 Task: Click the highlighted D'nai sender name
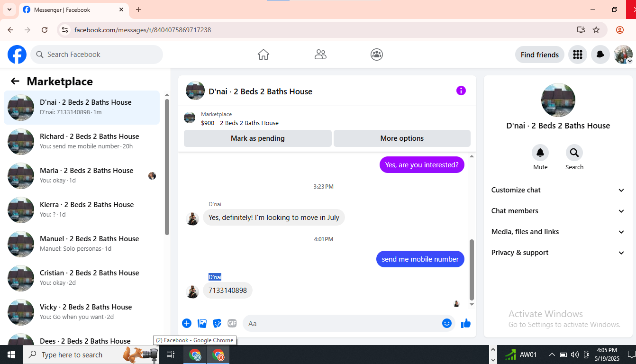point(215,277)
